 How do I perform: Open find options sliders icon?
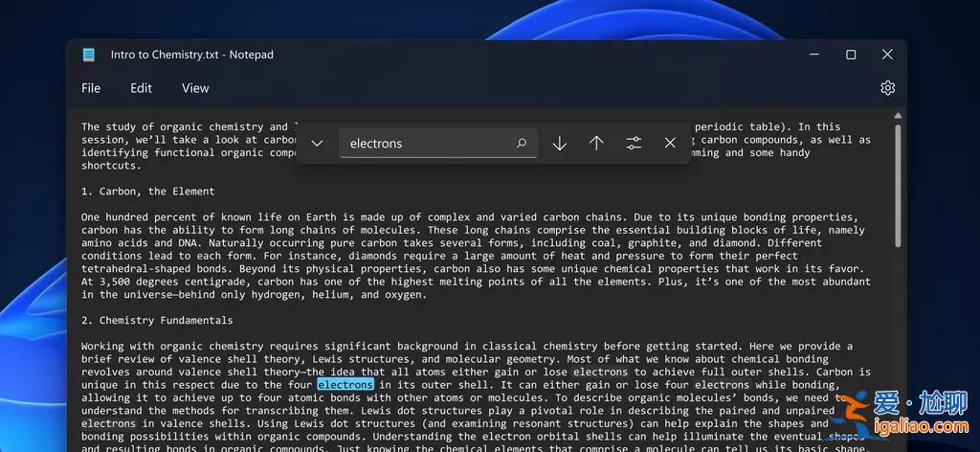point(634,144)
